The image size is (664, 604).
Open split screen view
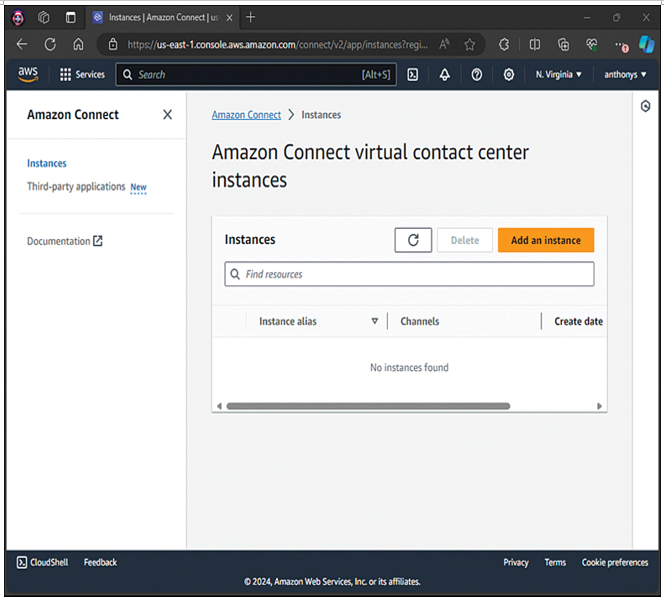point(535,44)
